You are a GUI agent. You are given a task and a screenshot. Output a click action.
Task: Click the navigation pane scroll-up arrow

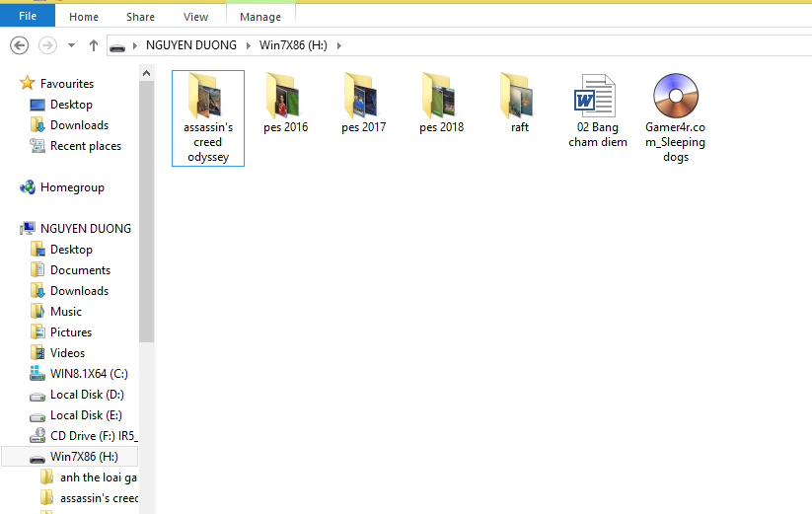click(x=147, y=73)
